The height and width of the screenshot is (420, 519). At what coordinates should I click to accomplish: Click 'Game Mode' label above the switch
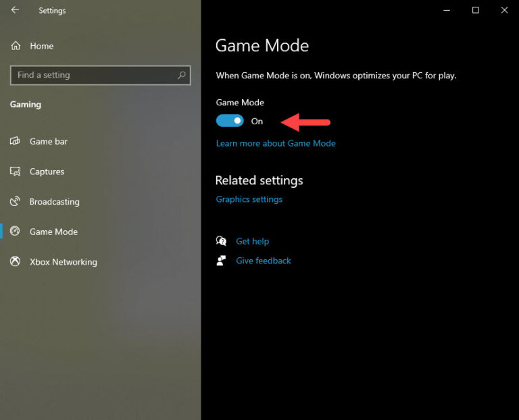[x=240, y=103]
